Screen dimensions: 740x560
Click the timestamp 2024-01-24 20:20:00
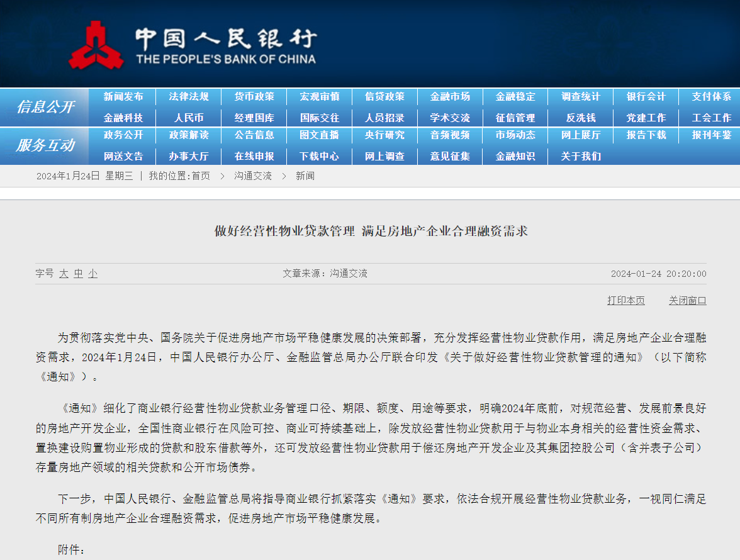[x=659, y=274]
